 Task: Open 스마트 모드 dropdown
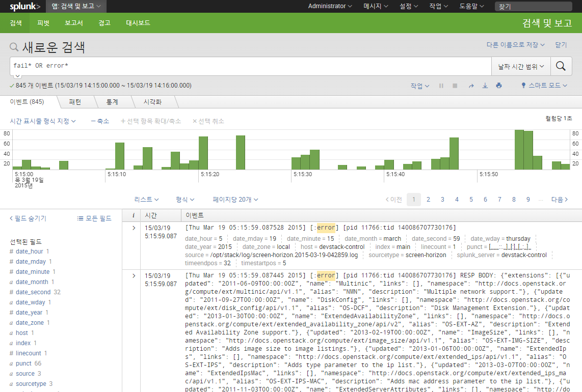[544, 86]
